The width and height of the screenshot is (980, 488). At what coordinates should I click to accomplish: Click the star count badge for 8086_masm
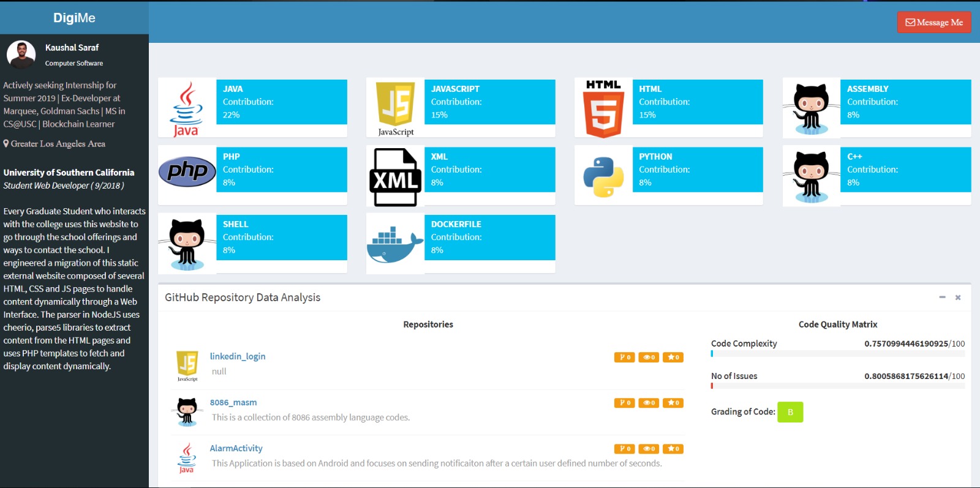[x=673, y=403]
